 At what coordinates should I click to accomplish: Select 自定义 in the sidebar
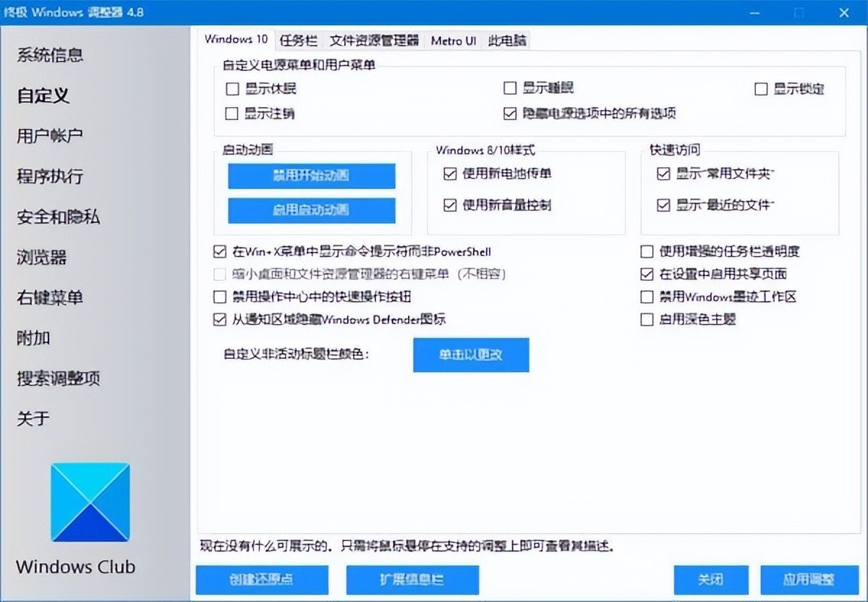tap(43, 96)
